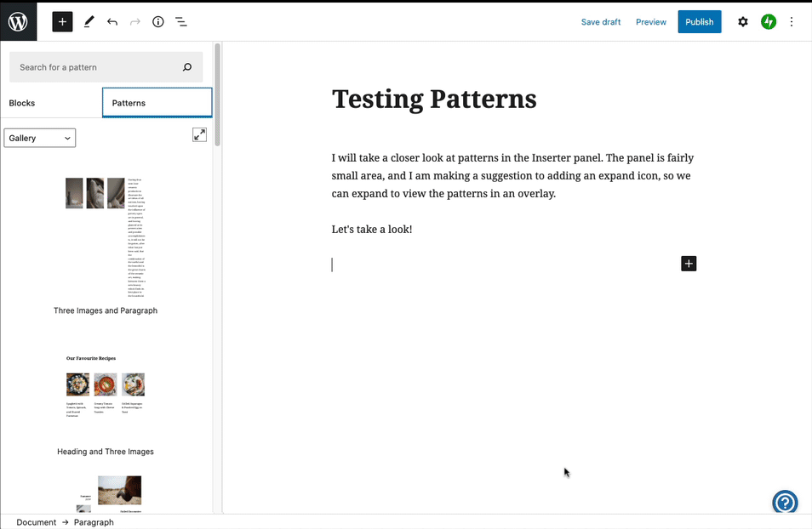Screen dimensions: 812x529
Task: Expand the patterns panel to overlay
Action: (199, 134)
